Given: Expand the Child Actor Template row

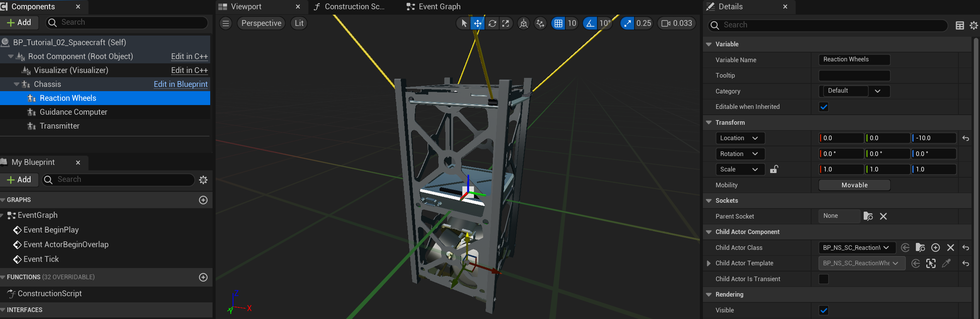Looking at the screenshot, I should click(x=709, y=263).
